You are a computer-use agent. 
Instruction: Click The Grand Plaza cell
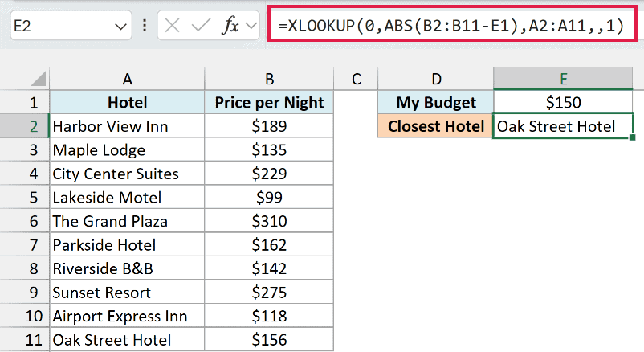[128, 221]
